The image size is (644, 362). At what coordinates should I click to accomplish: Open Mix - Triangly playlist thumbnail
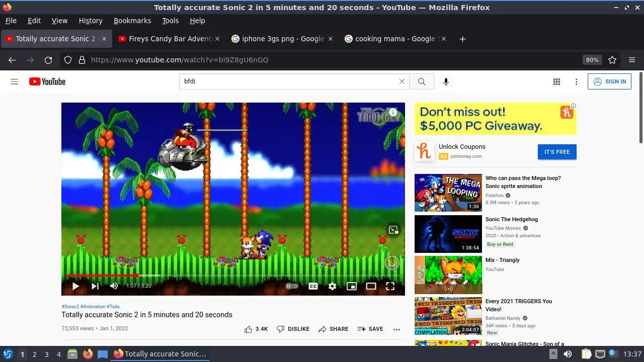tap(448, 275)
